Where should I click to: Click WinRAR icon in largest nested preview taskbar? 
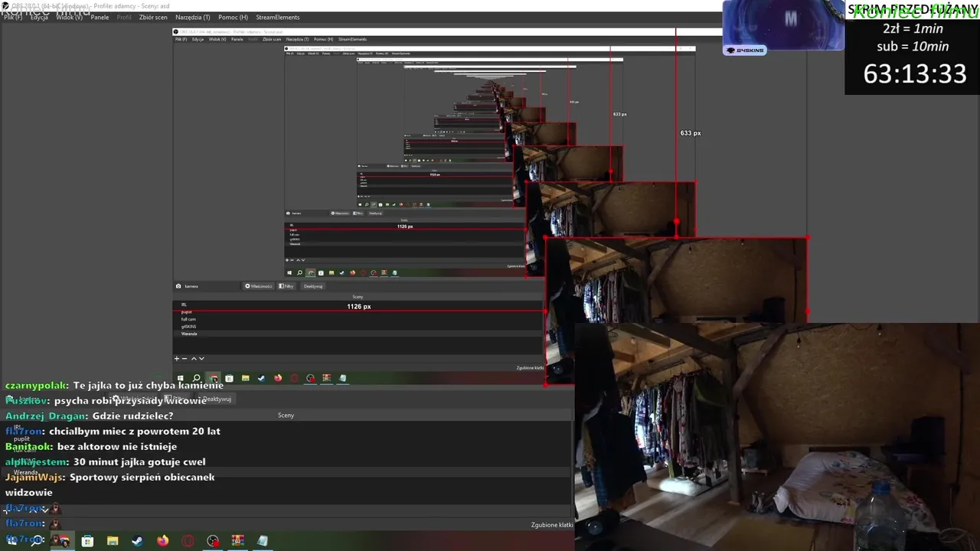coord(326,378)
